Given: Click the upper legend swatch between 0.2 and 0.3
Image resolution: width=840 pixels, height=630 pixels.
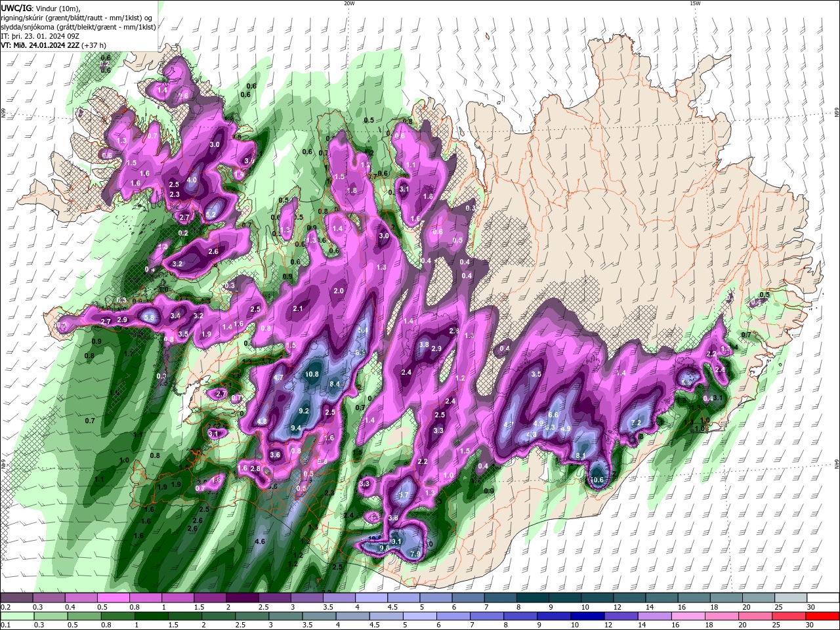Looking at the screenshot, I should 17,598.
